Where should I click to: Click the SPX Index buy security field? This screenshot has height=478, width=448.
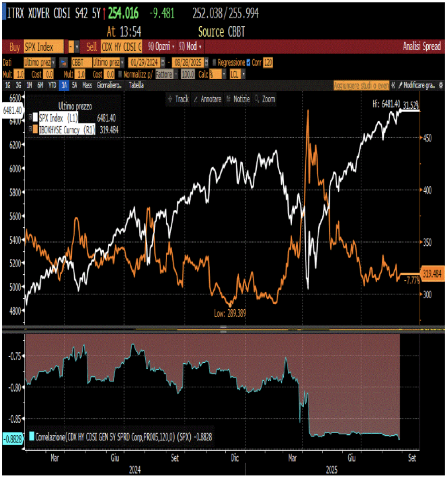click(x=44, y=47)
